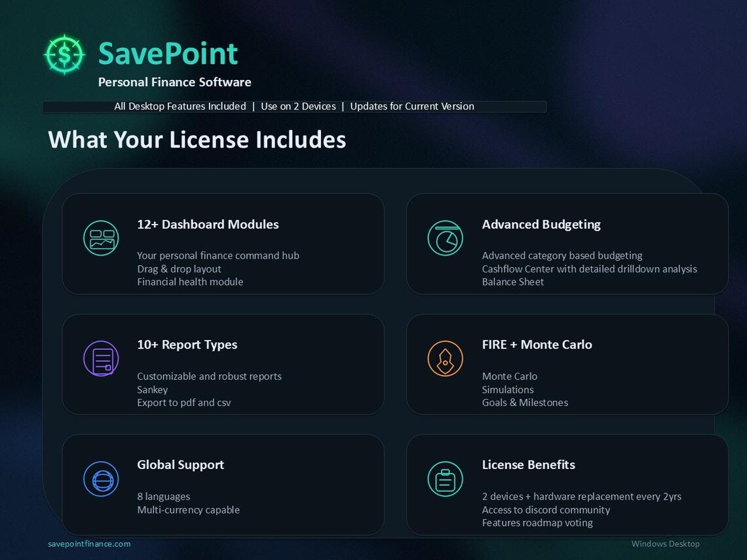Select the '10+ Report Types' card title

tap(186, 345)
